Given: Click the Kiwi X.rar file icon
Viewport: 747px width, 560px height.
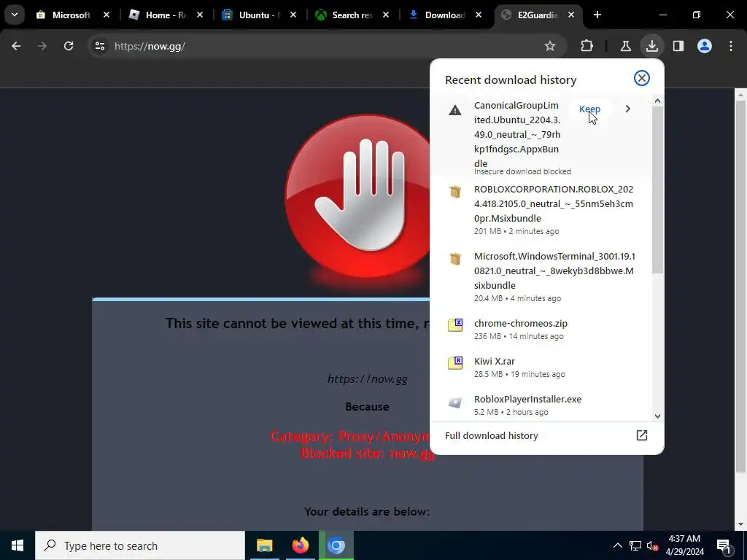Looking at the screenshot, I should (455, 363).
